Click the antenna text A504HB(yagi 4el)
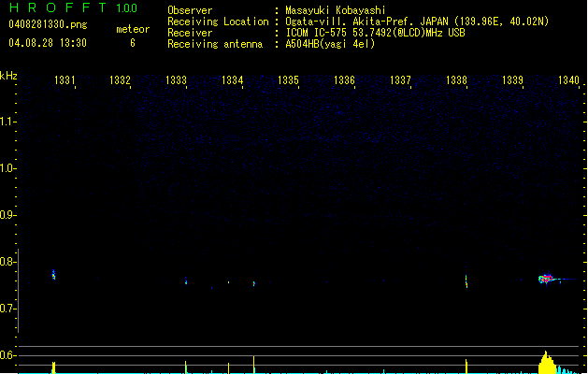This screenshot has height=374, width=588. (x=330, y=44)
